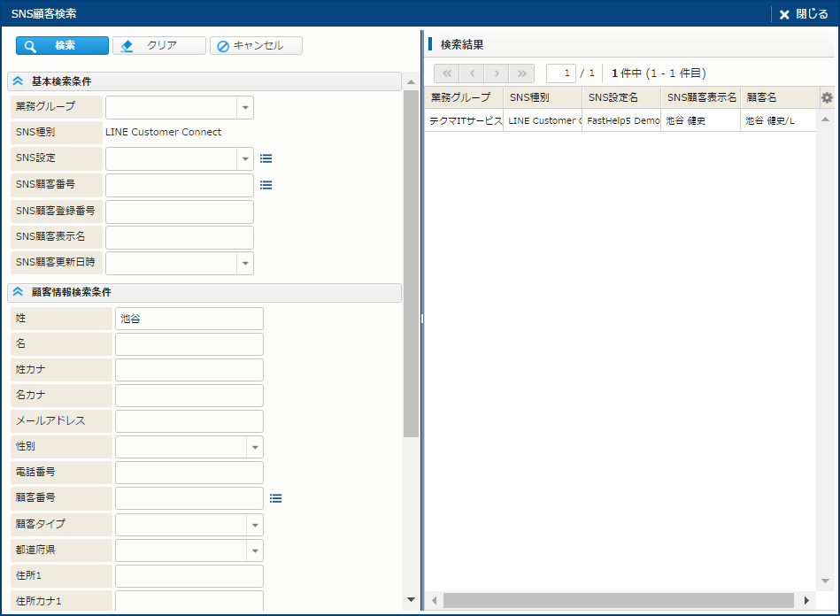Go to first results page

pyautogui.click(x=447, y=73)
